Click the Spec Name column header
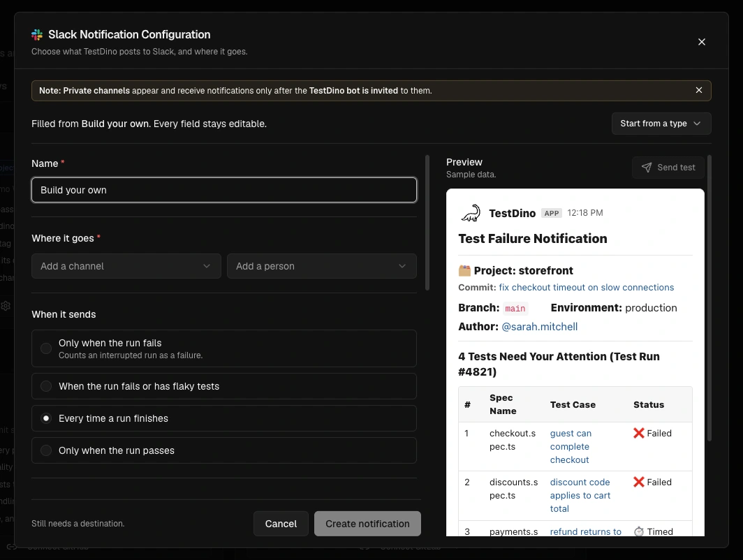This screenshot has width=743, height=560. [x=503, y=404]
